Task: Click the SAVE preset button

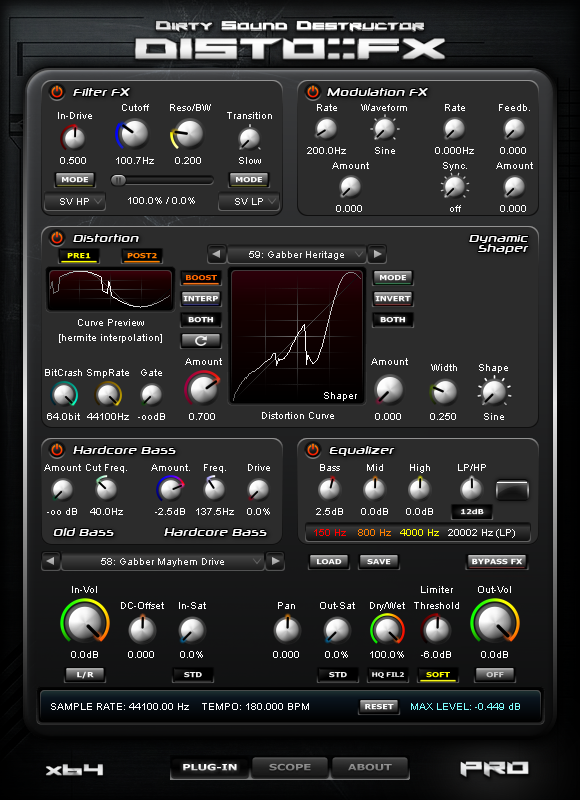Action: pos(379,562)
